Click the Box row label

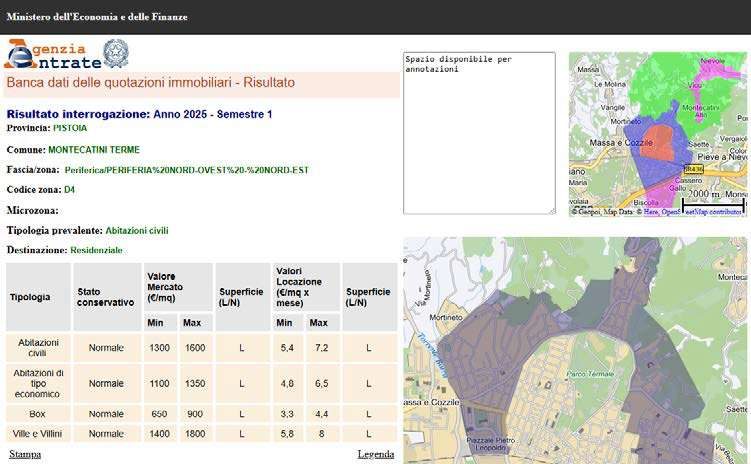point(37,414)
